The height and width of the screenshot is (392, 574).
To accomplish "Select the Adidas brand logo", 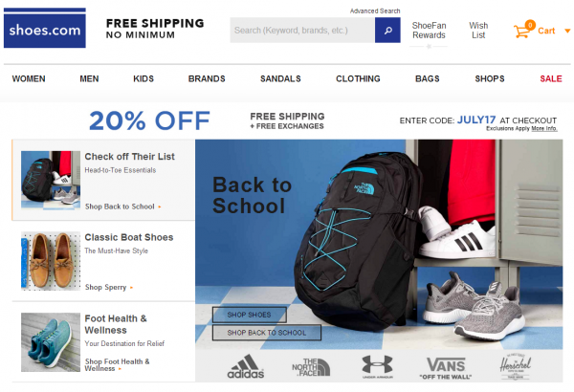I will point(246,366).
